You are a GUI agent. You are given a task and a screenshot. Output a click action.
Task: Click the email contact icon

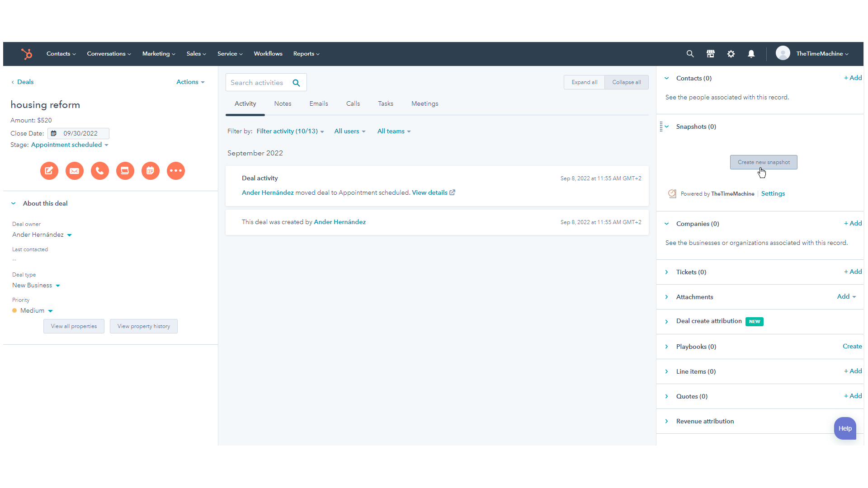74,170
